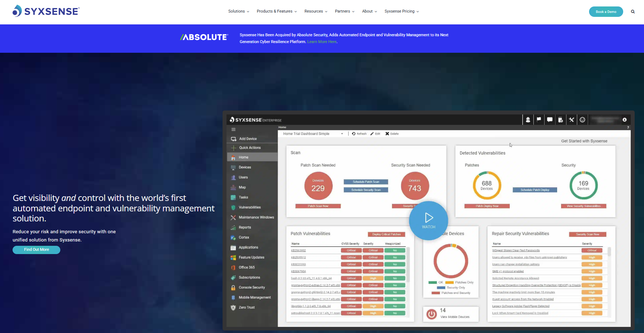The width and height of the screenshot is (644, 333).
Task: Click the Zero Trust icon in sidebar
Action: pos(233,308)
